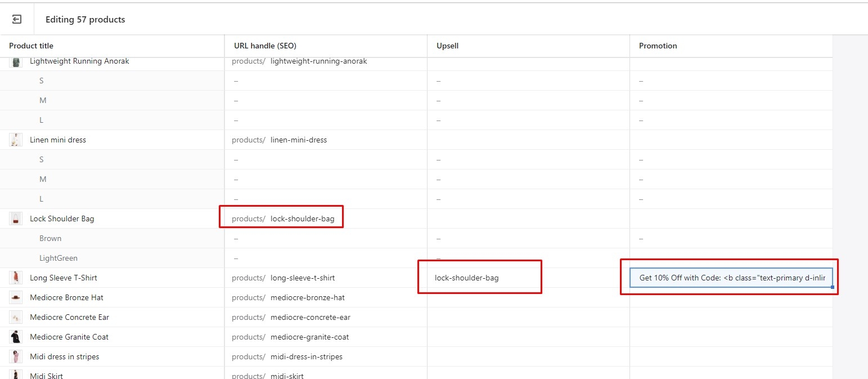Select Mediocre Bronze Hat thumbnail
This screenshot has width=868, height=379.
coord(16,297)
